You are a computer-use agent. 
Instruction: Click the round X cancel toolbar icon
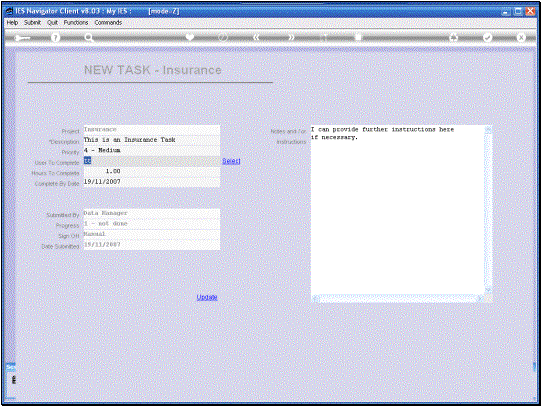pos(521,37)
